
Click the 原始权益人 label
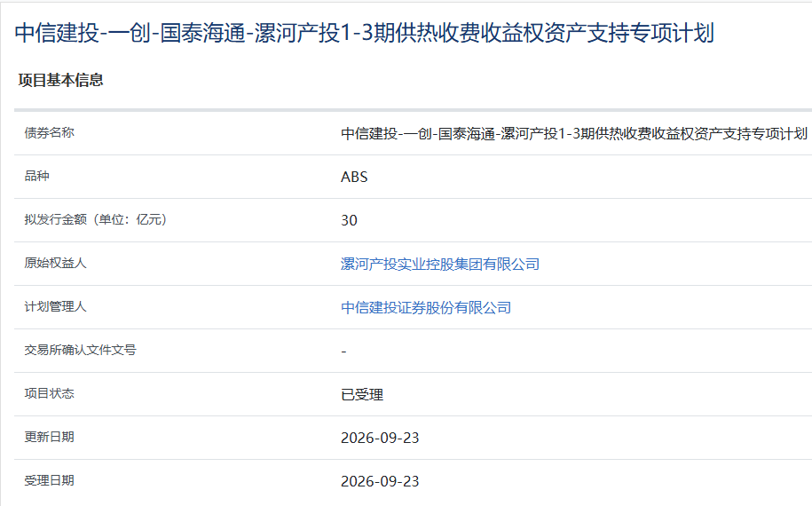coord(55,263)
